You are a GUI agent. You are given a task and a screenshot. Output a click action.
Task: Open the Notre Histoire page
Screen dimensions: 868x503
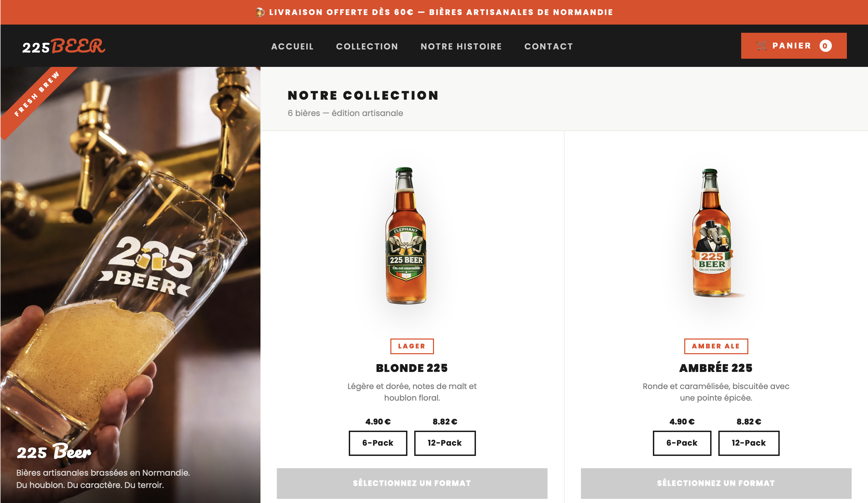(x=461, y=46)
